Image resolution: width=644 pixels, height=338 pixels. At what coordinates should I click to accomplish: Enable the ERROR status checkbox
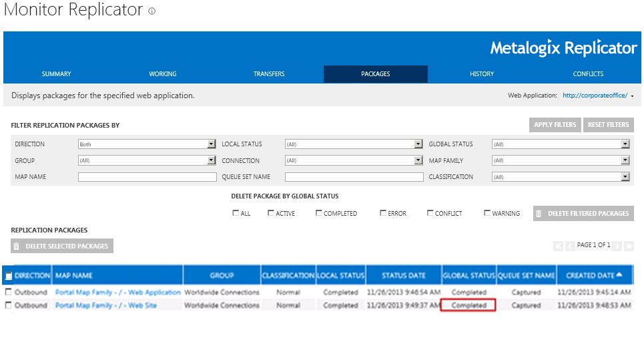coord(383,214)
